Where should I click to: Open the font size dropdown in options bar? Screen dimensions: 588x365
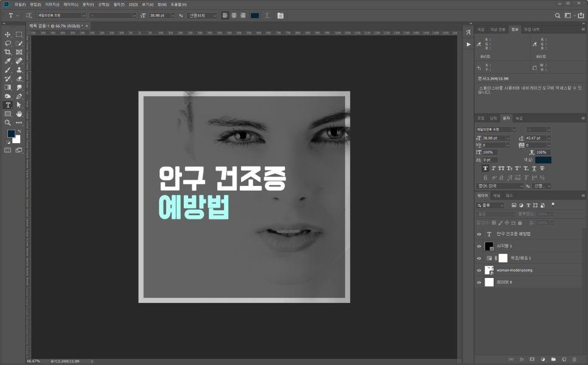172,15
